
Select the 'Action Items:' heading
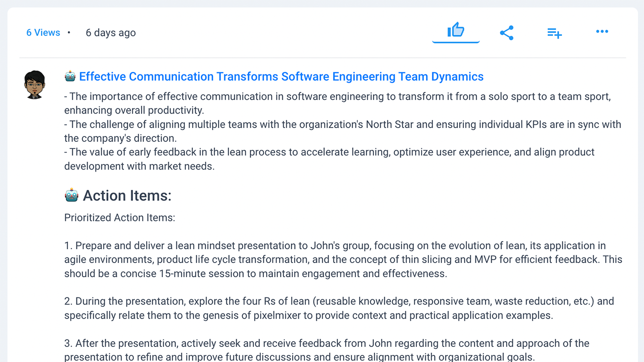[x=127, y=196]
